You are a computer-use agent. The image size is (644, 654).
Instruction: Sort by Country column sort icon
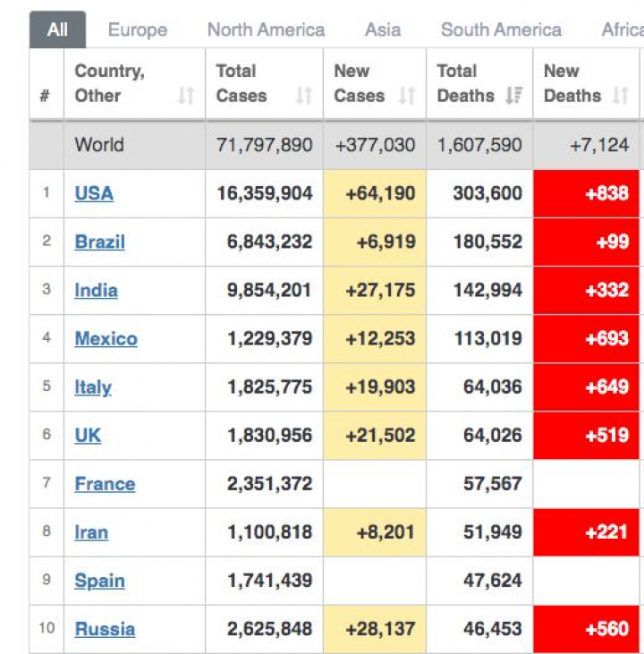pos(186,96)
